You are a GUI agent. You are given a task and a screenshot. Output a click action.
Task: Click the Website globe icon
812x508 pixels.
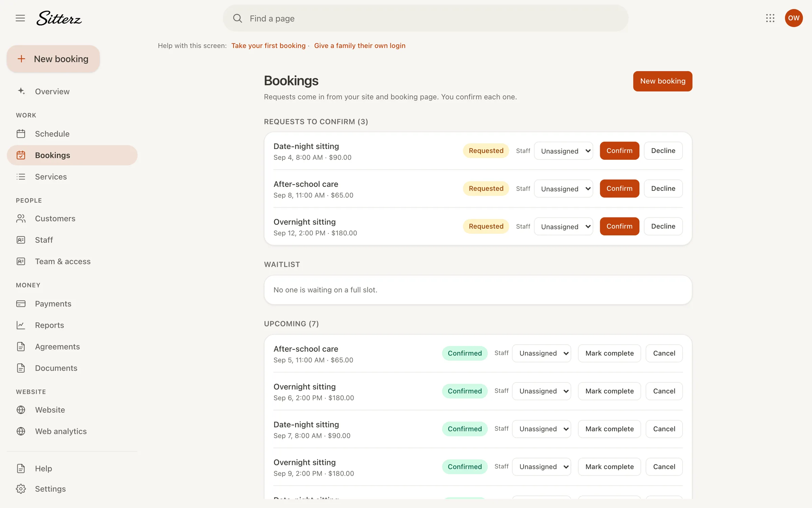21,410
